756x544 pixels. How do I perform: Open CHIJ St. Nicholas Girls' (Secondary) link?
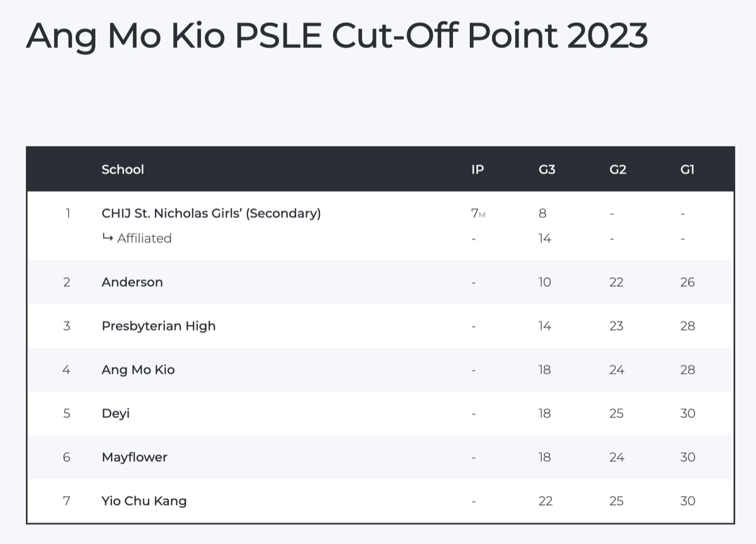tap(211, 213)
